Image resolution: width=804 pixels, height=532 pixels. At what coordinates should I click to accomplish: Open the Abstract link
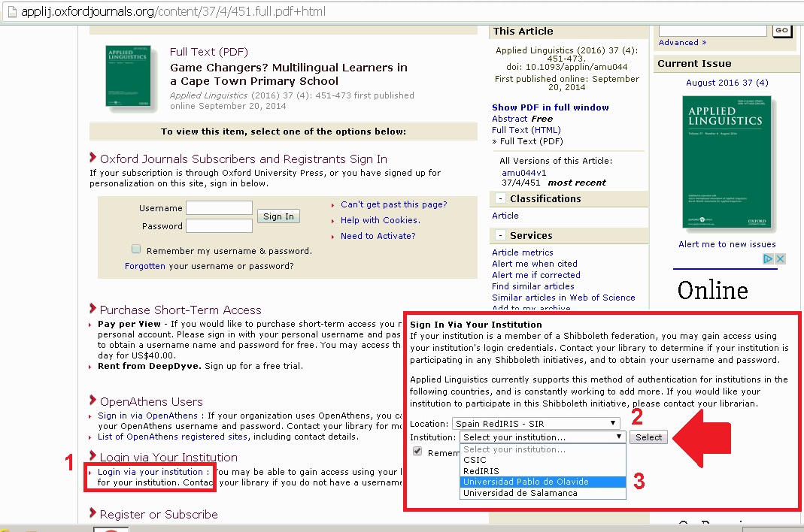(510, 119)
